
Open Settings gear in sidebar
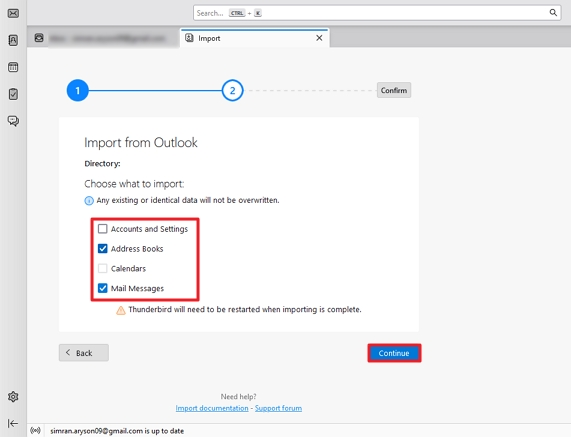tap(13, 397)
